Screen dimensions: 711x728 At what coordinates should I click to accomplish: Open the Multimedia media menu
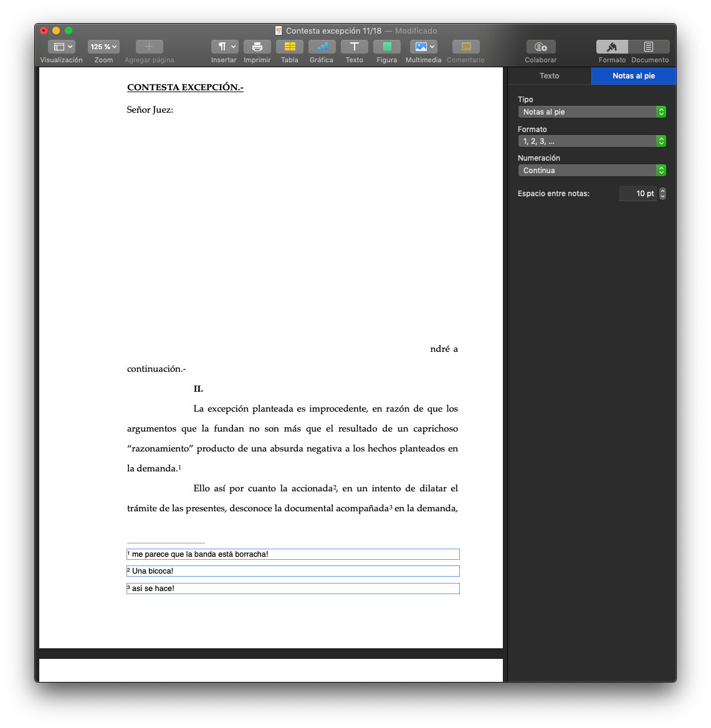click(x=423, y=47)
